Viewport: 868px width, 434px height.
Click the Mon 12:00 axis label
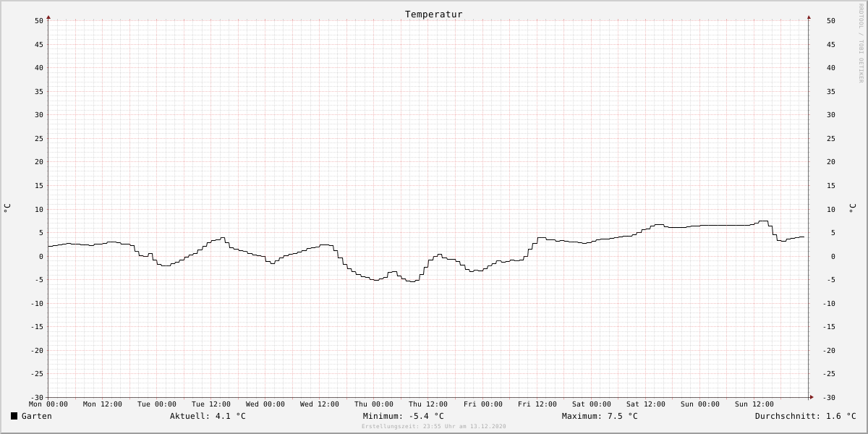(x=103, y=404)
